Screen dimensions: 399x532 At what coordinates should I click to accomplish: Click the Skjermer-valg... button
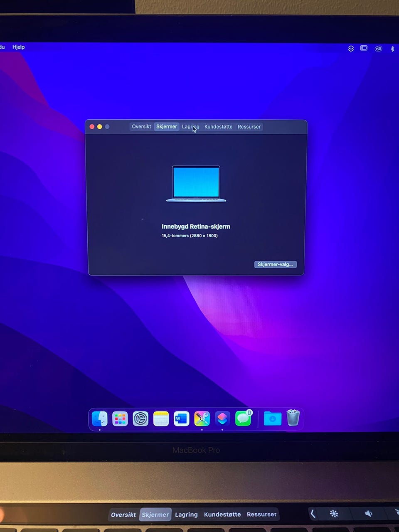coord(275,264)
